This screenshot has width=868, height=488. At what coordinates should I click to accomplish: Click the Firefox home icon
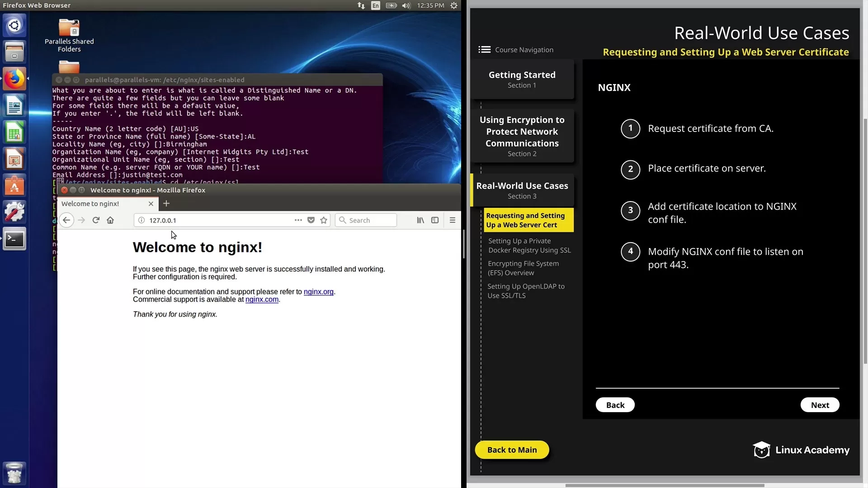point(110,220)
